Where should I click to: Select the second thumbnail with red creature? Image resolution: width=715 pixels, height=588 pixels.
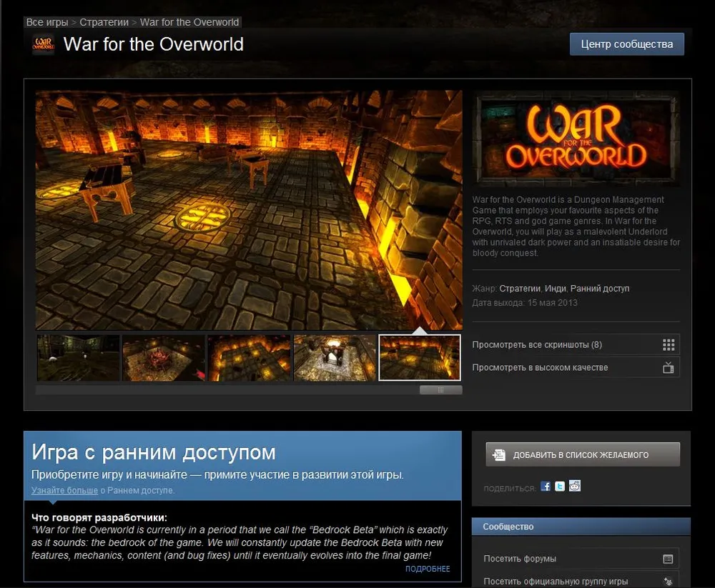point(164,358)
